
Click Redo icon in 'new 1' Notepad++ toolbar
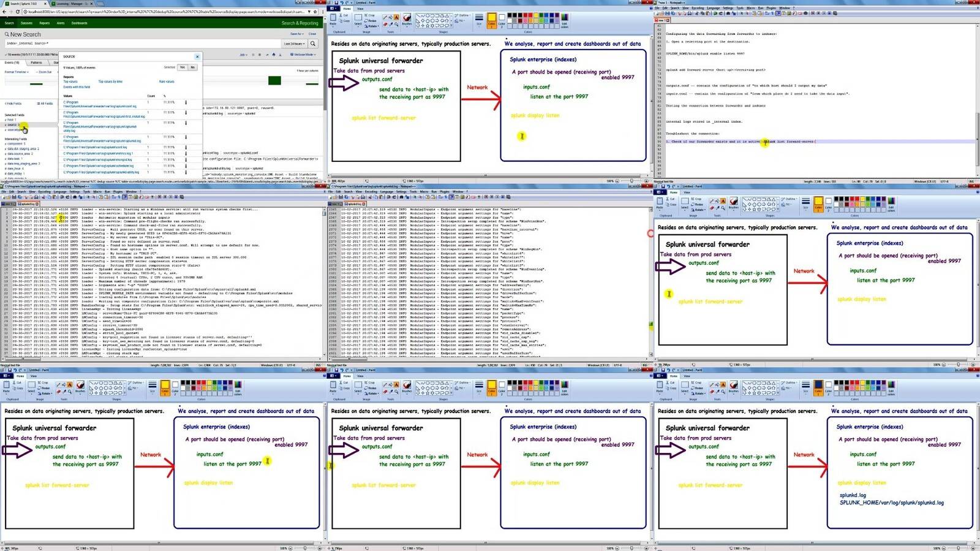(721, 13)
